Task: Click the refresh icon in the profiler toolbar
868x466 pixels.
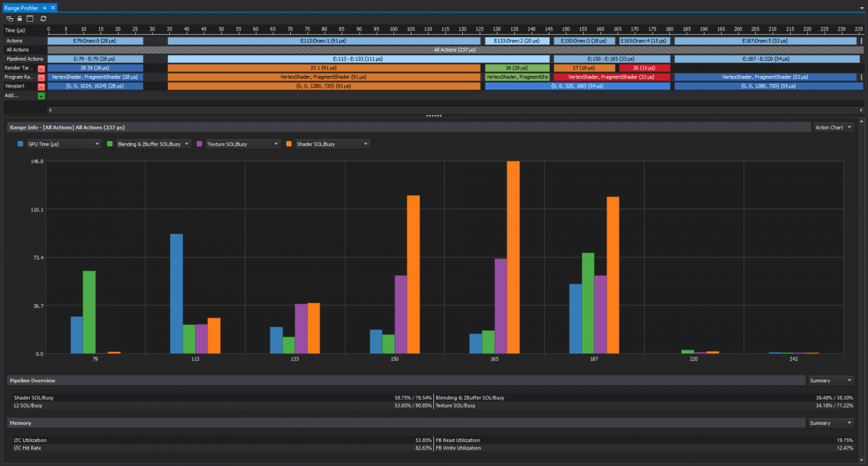Action: [43, 18]
